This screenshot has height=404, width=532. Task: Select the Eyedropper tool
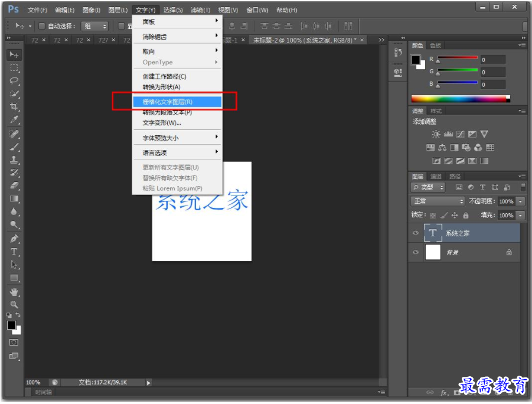(14, 119)
